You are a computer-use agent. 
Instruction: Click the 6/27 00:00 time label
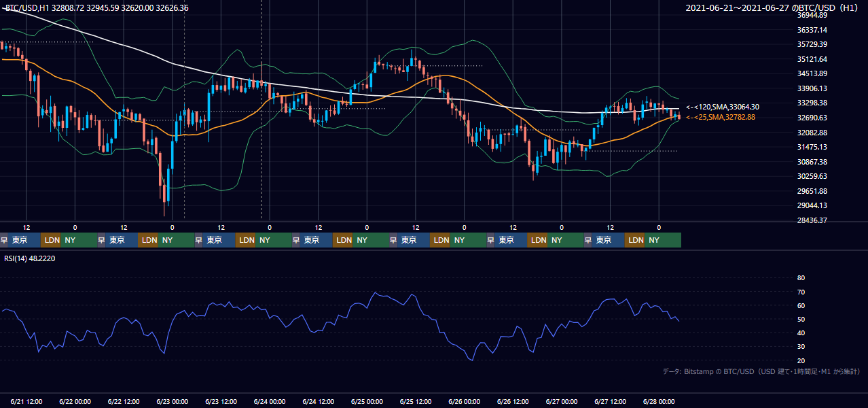[x=562, y=401]
